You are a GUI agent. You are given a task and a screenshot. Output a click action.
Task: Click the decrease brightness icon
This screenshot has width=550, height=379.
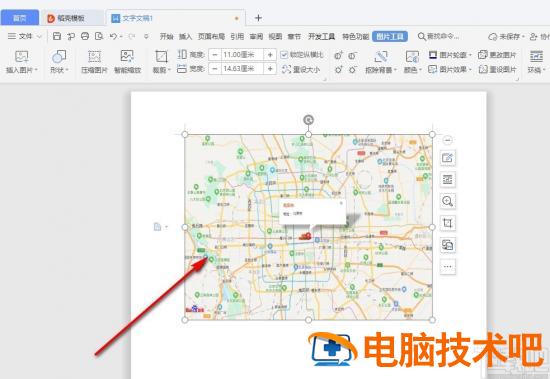(x=352, y=69)
